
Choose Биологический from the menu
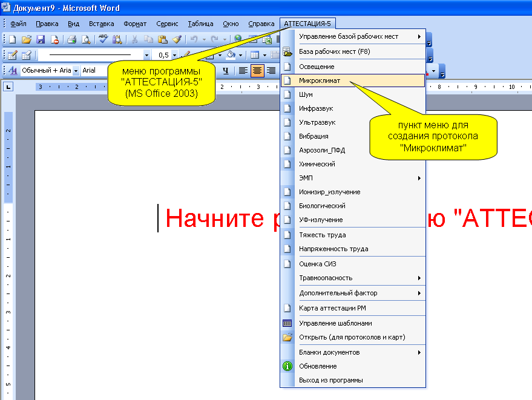pyautogui.click(x=352, y=206)
